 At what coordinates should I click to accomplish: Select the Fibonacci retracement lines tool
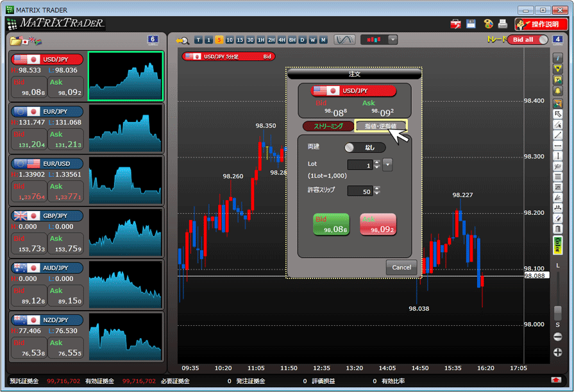coord(557,187)
